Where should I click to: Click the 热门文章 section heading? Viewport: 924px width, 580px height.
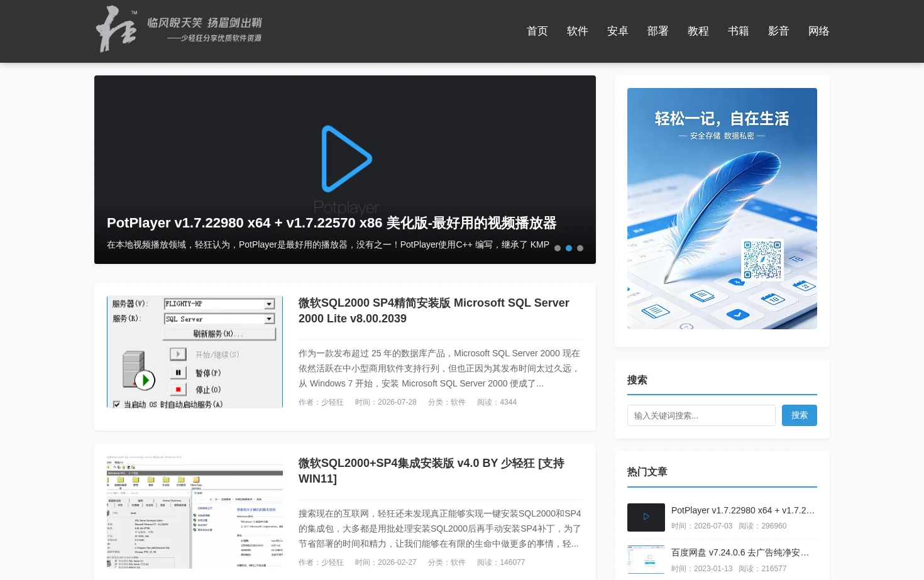pyautogui.click(x=647, y=472)
